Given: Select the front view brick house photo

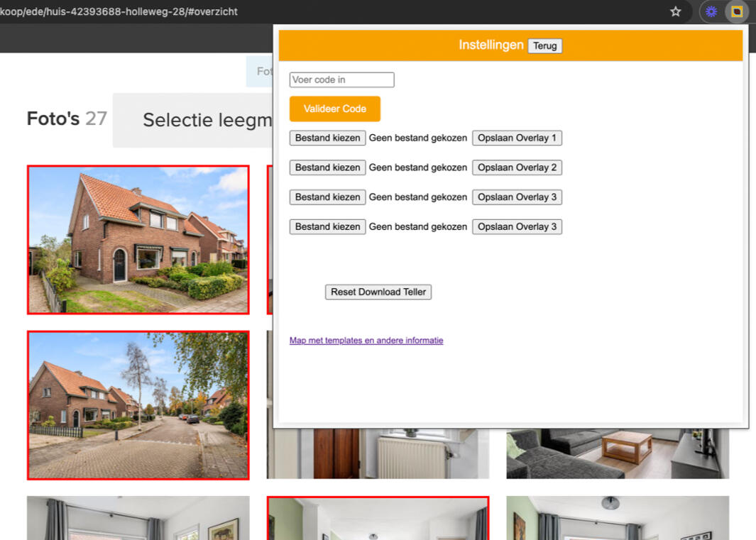Looking at the screenshot, I should [138, 240].
